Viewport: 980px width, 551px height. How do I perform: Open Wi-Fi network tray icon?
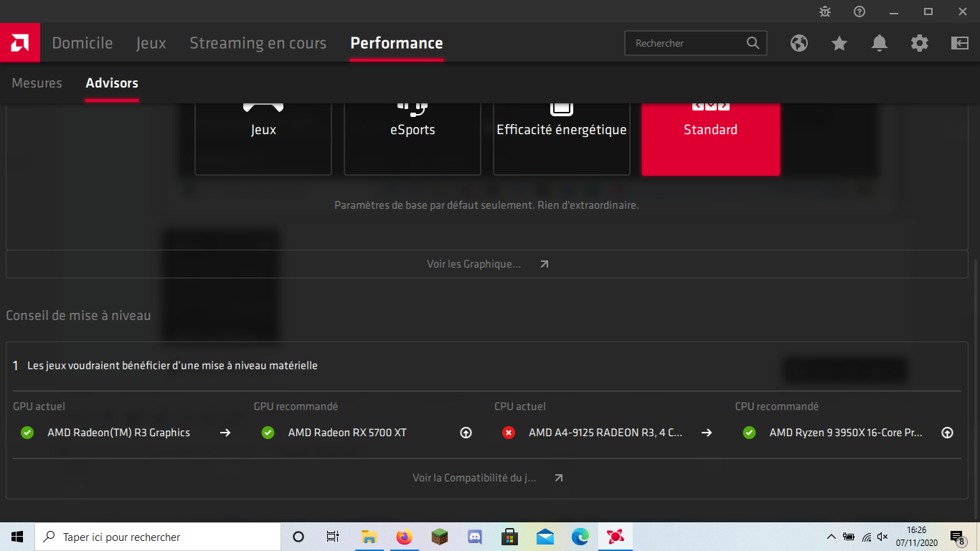(x=867, y=537)
